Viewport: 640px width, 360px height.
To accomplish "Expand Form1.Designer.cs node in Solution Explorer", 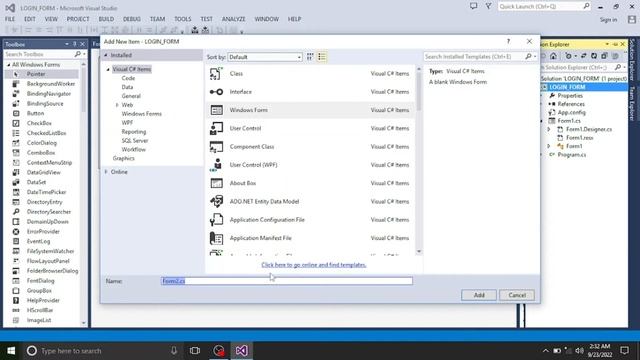I will [x=549, y=129].
